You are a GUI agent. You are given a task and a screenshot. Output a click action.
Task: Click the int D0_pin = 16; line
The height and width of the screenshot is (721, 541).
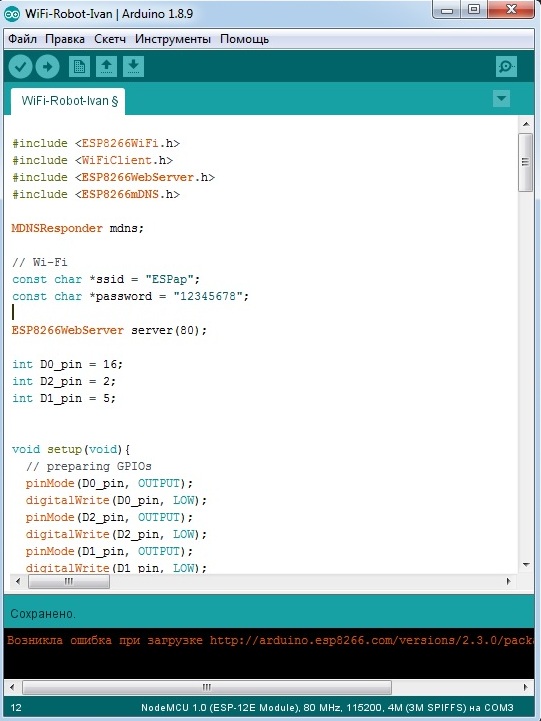coord(68,365)
